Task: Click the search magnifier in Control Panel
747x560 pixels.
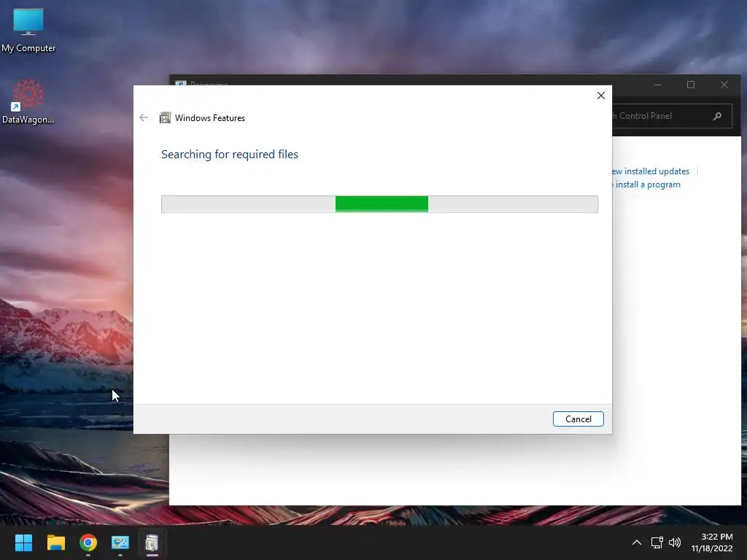Action: click(x=718, y=116)
